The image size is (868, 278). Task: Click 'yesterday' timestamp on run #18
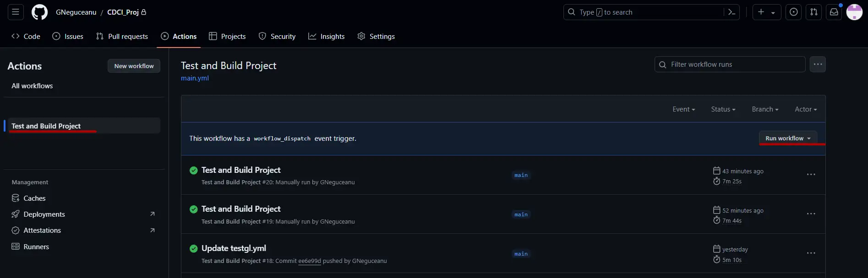735,250
